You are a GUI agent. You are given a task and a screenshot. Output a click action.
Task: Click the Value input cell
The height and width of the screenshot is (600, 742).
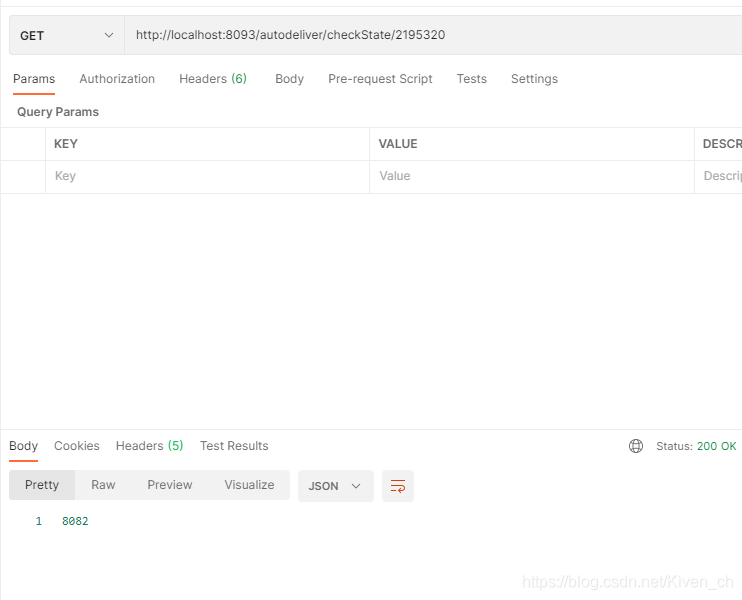532,176
